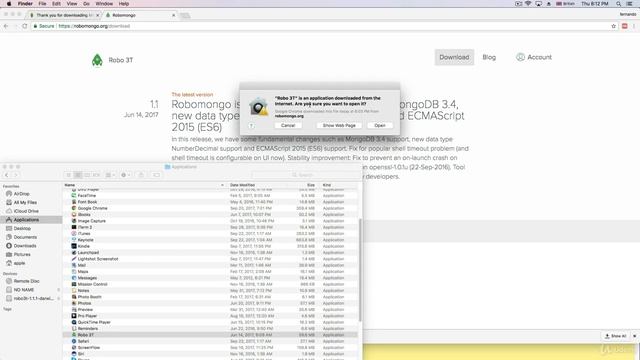Screen dimensions: 640x360
Task: Click the Finder list vertical scrollbar
Action: [360, 269]
